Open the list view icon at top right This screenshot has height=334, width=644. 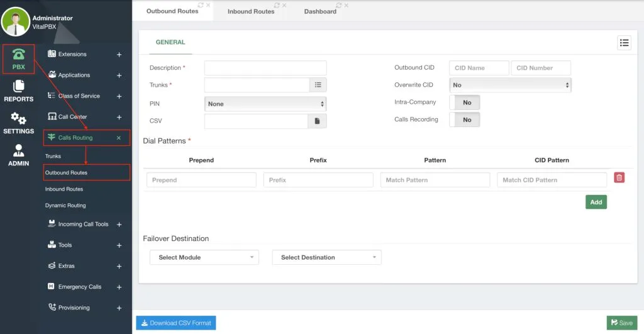(x=624, y=43)
